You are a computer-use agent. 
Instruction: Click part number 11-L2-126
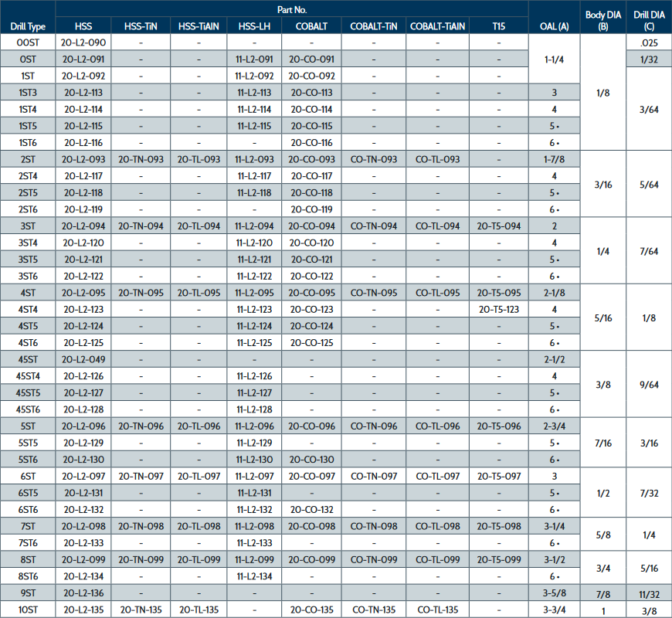(254, 376)
